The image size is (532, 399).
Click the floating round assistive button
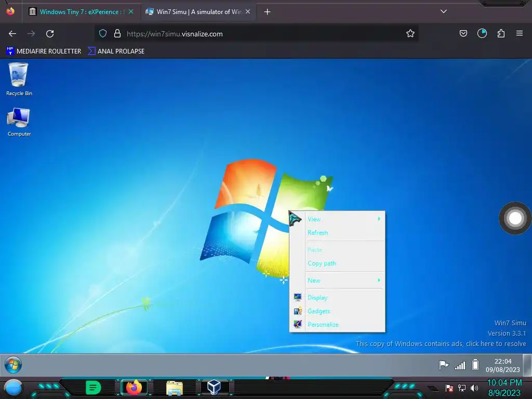tap(515, 218)
